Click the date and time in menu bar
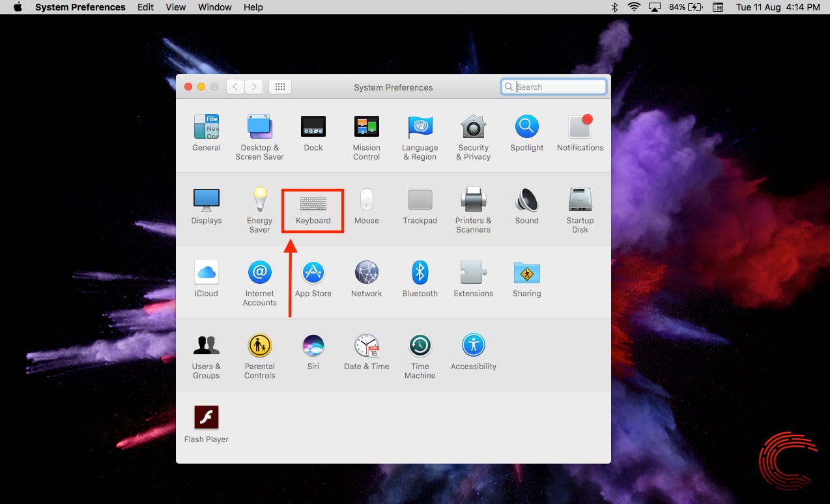Image resolution: width=830 pixels, height=504 pixels. coord(778,7)
